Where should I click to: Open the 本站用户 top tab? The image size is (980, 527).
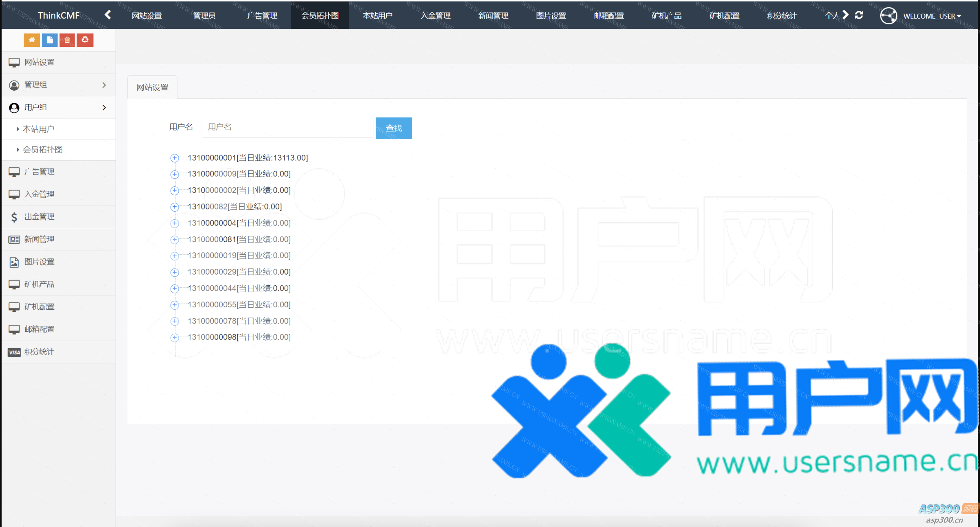[378, 15]
